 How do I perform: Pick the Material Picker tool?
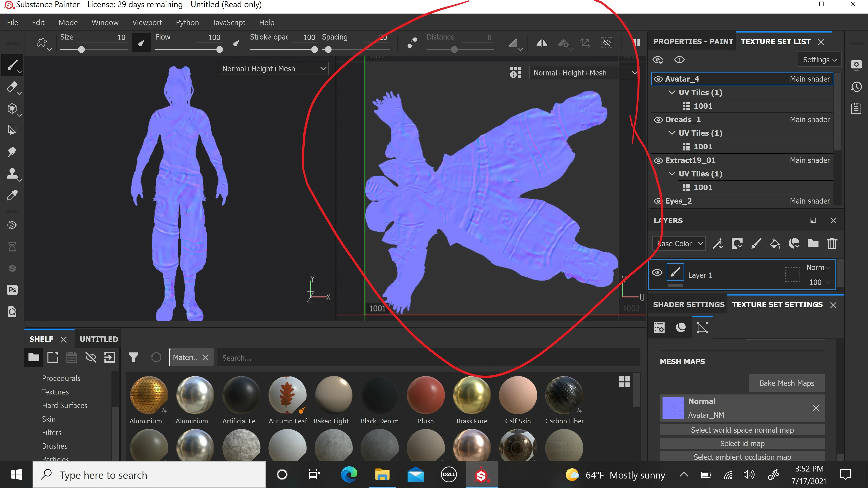coord(12,195)
